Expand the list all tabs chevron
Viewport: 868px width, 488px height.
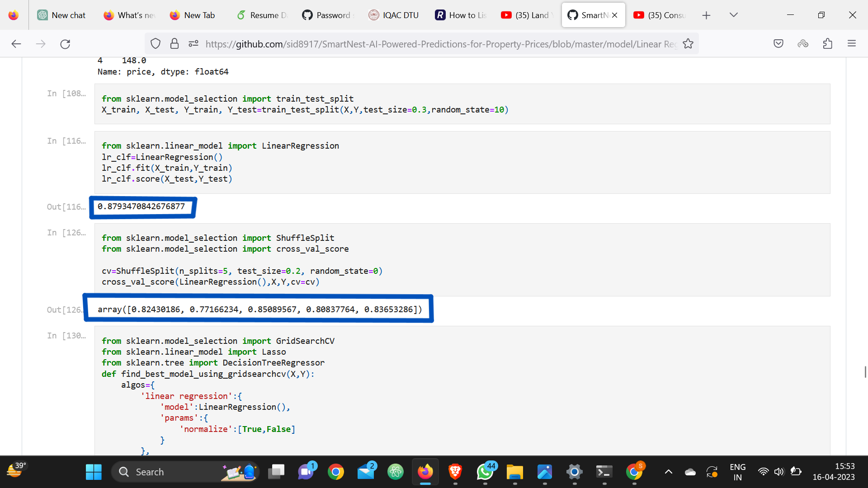734,15
